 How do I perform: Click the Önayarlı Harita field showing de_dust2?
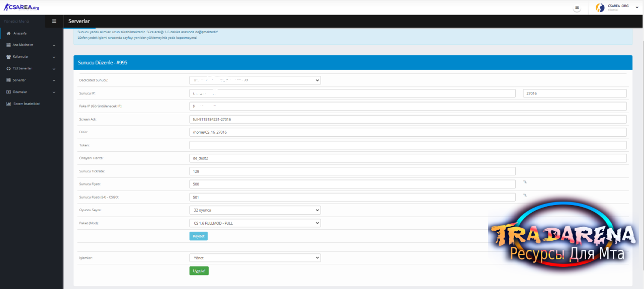tap(408, 158)
